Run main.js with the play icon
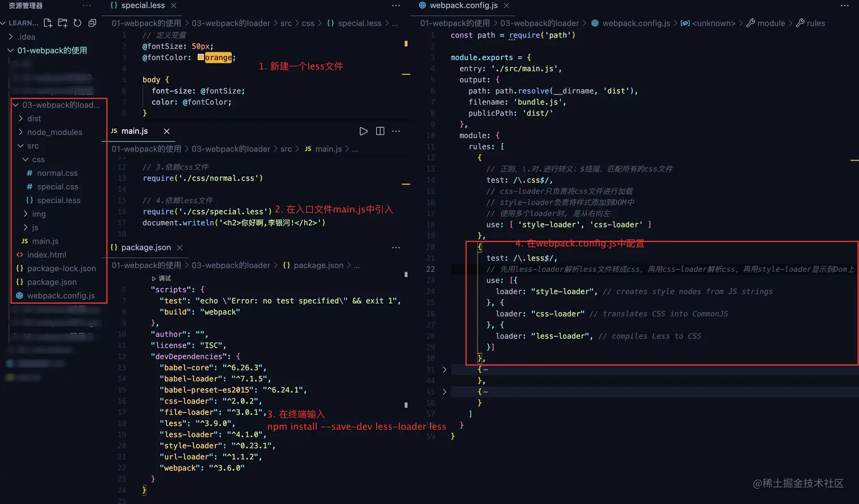859x504 pixels. pyautogui.click(x=364, y=131)
